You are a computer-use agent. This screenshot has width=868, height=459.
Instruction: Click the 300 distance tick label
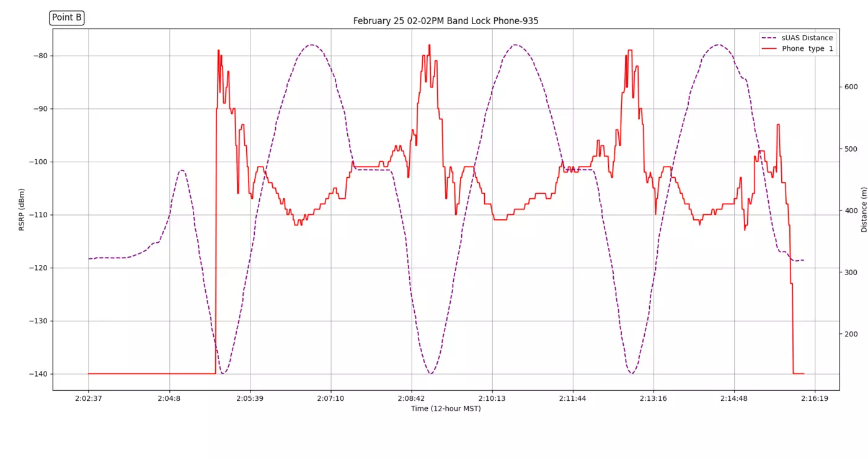[x=851, y=273]
